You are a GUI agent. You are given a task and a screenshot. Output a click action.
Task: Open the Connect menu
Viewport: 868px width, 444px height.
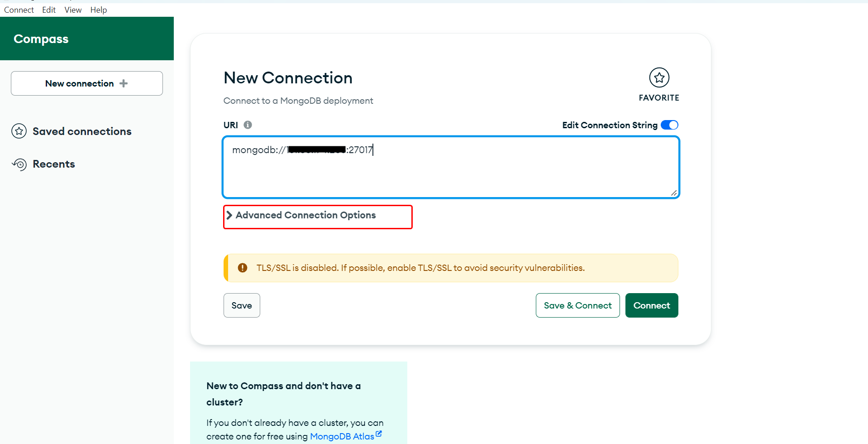(19, 10)
